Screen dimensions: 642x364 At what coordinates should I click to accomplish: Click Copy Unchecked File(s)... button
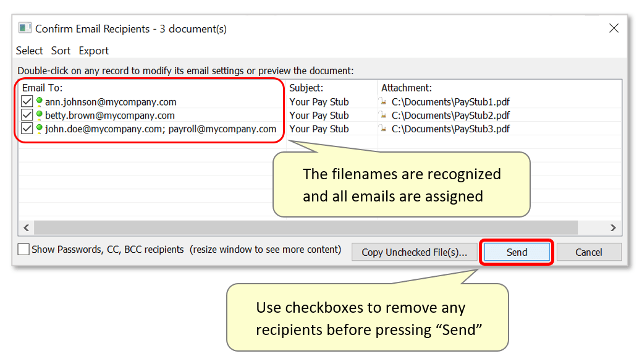(415, 252)
